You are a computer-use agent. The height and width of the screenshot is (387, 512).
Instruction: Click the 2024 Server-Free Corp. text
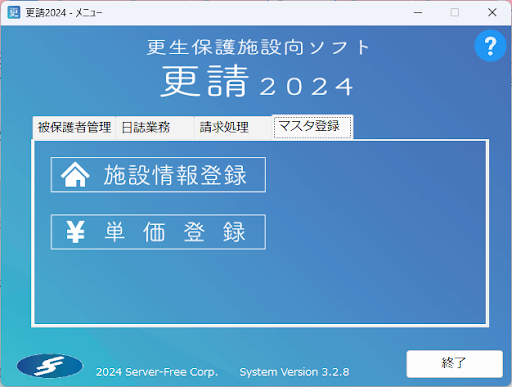click(x=157, y=372)
